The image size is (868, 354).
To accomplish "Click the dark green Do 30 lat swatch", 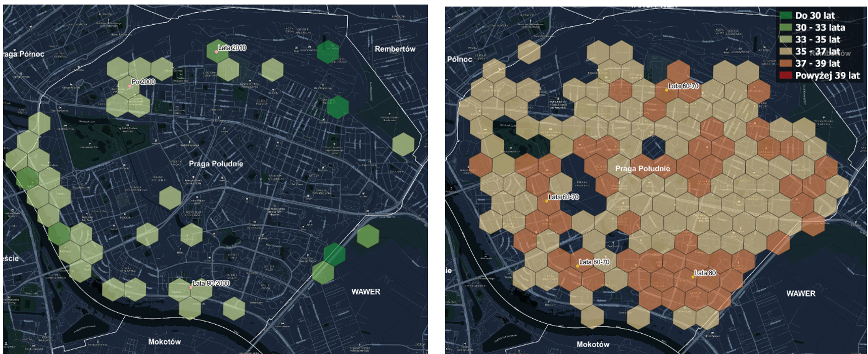I will pos(786,16).
